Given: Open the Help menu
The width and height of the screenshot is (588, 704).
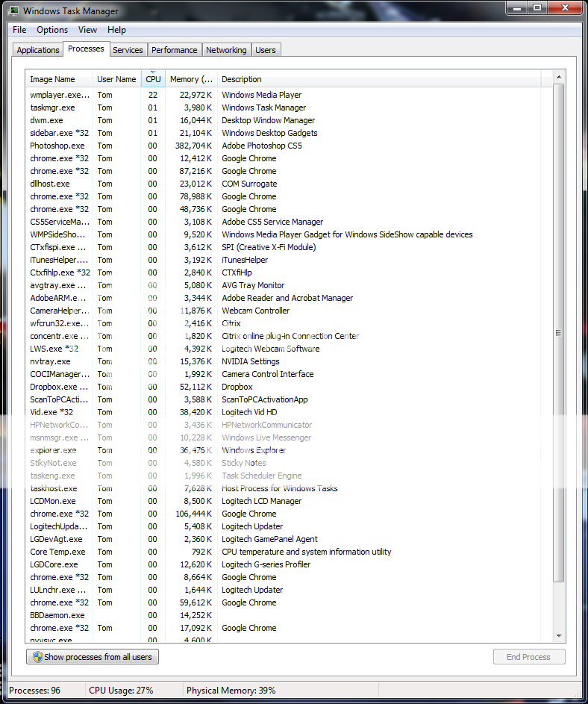Looking at the screenshot, I should 116,30.
